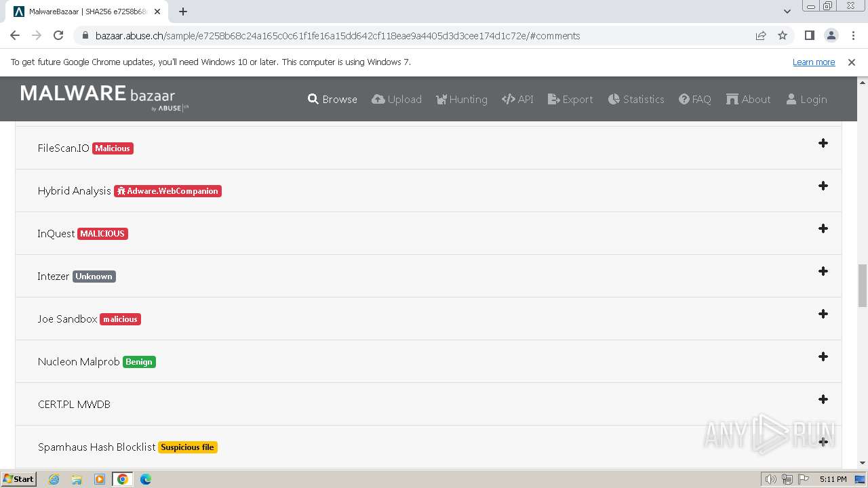Click the network tray icon
This screenshot has width=868, height=488.
[x=787, y=479]
